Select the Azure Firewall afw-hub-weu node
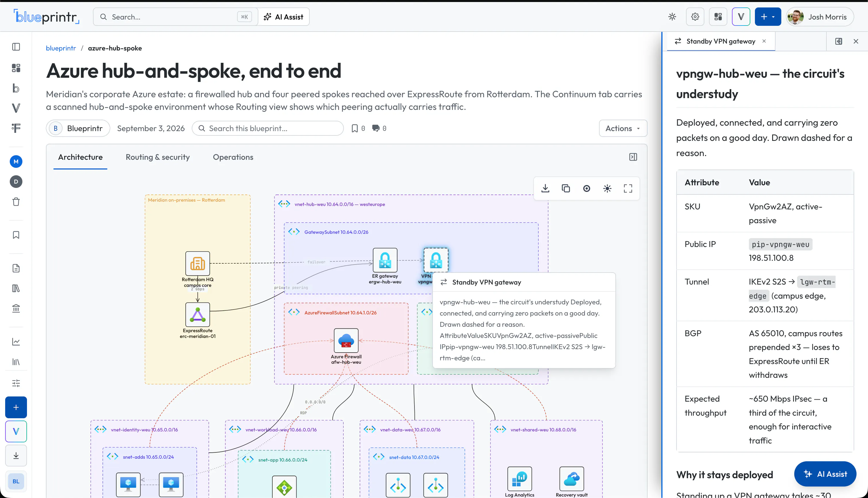This screenshot has width=868, height=498. click(346, 341)
